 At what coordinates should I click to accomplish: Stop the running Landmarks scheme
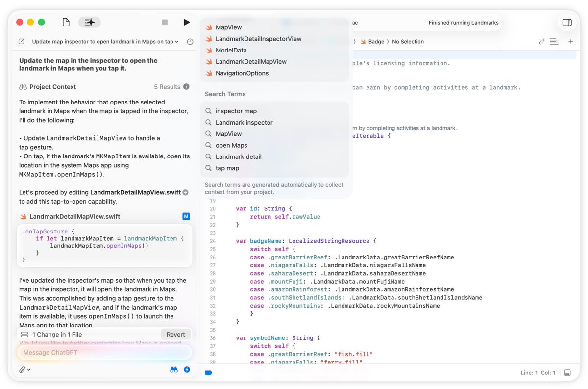165,22
